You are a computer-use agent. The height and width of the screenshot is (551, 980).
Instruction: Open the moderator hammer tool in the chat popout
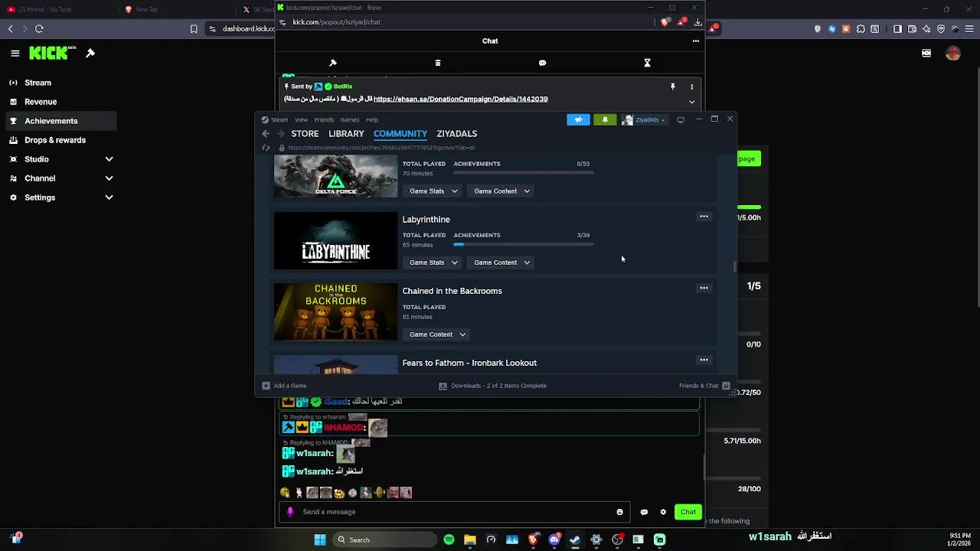tap(332, 63)
